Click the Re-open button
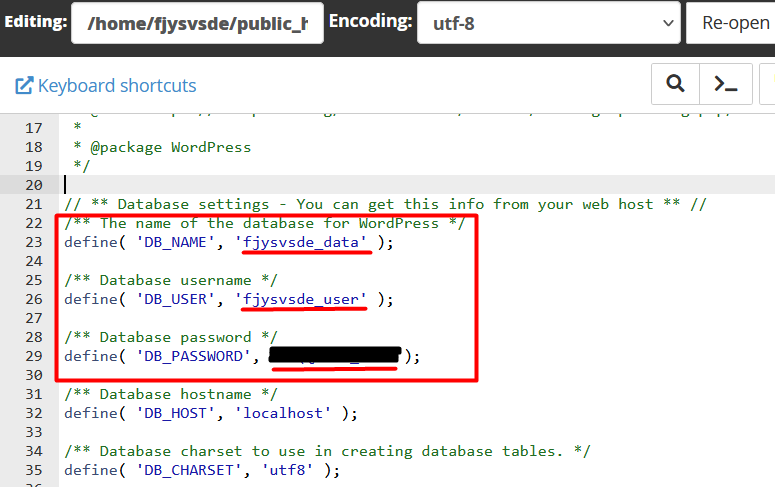Viewport: 775px width, 487px height. 734,21
